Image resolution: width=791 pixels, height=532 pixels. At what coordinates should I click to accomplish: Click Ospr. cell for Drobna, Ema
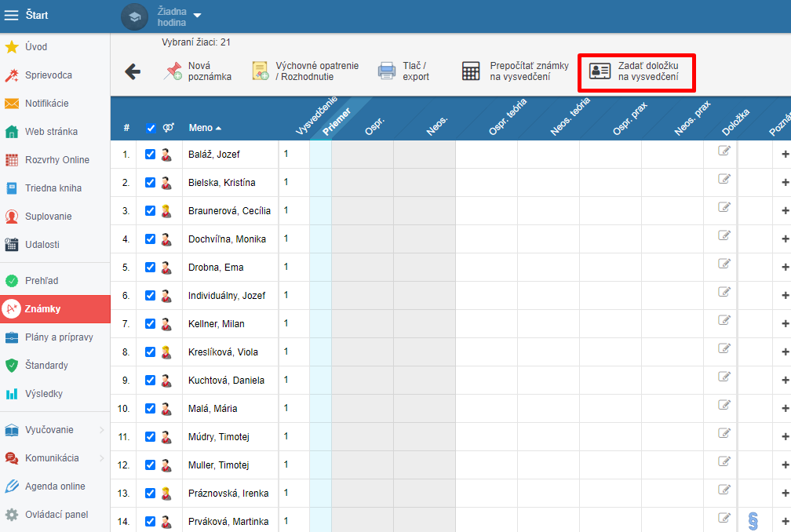[363, 268]
